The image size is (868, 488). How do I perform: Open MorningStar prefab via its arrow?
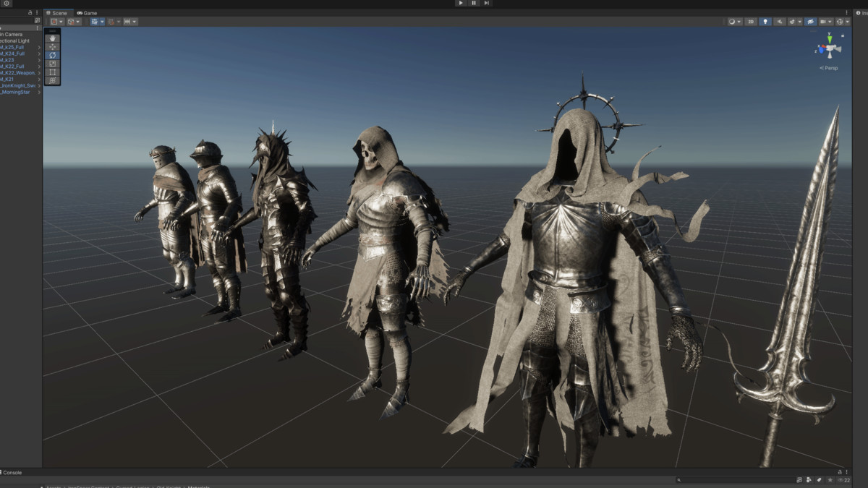click(39, 92)
